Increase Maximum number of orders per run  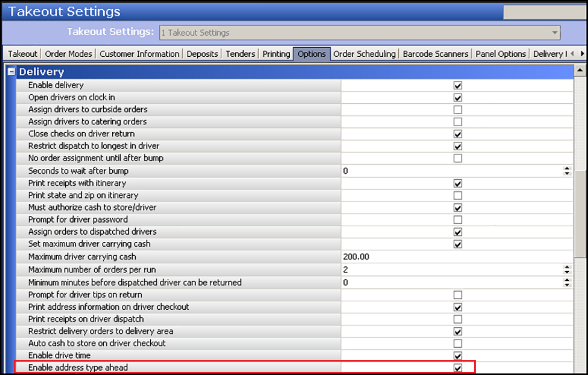point(568,267)
